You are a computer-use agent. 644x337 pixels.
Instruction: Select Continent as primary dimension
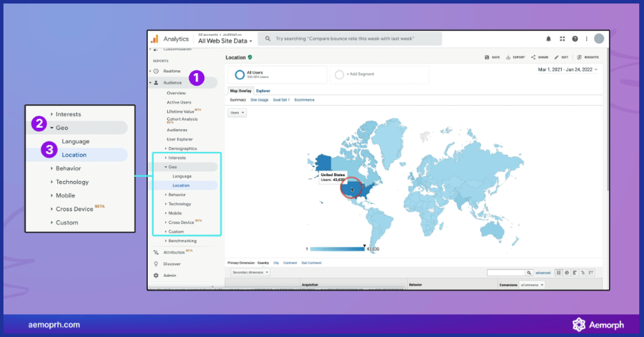[290, 262]
